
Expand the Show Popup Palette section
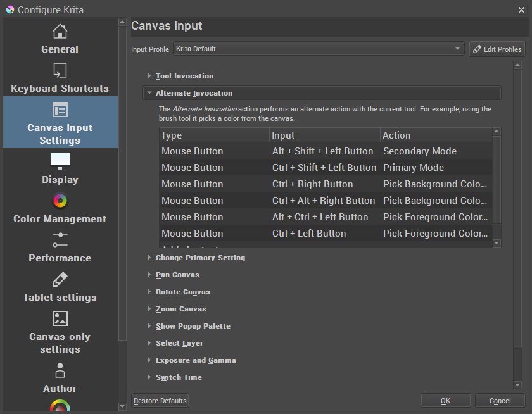(x=149, y=325)
